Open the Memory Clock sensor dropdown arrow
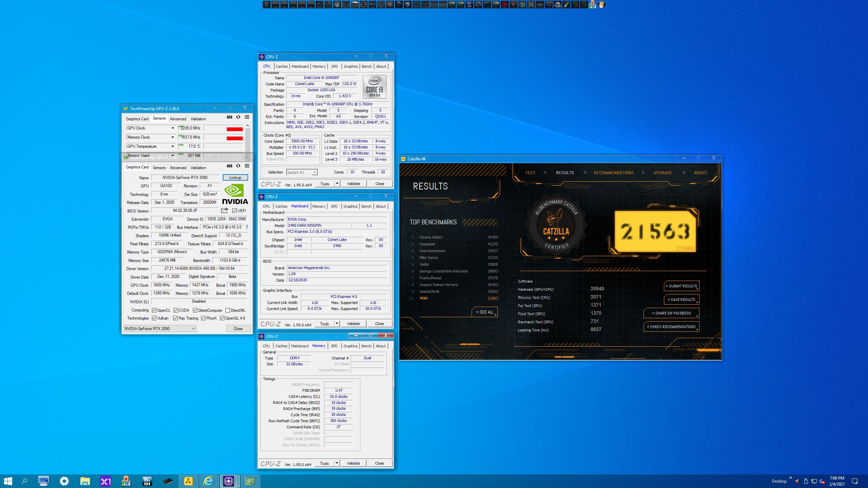 pyautogui.click(x=172, y=137)
